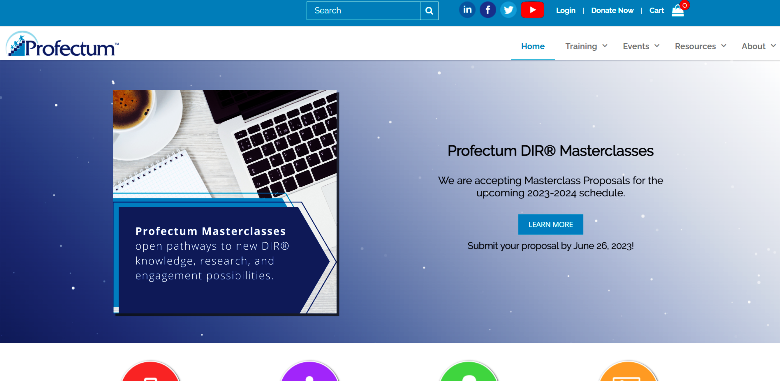Click the Login link
Screen dimensions: 780x381
point(566,10)
